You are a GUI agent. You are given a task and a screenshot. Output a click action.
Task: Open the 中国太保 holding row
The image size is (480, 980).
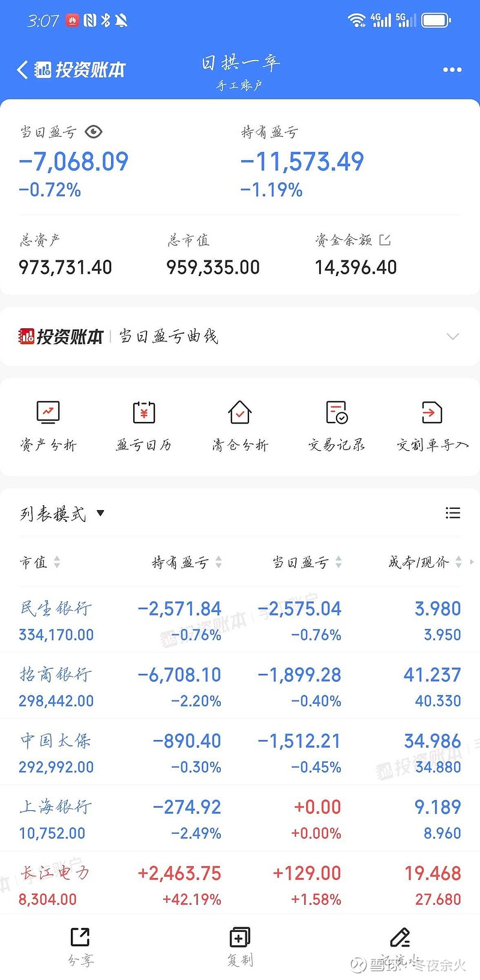[x=240, y=752]
